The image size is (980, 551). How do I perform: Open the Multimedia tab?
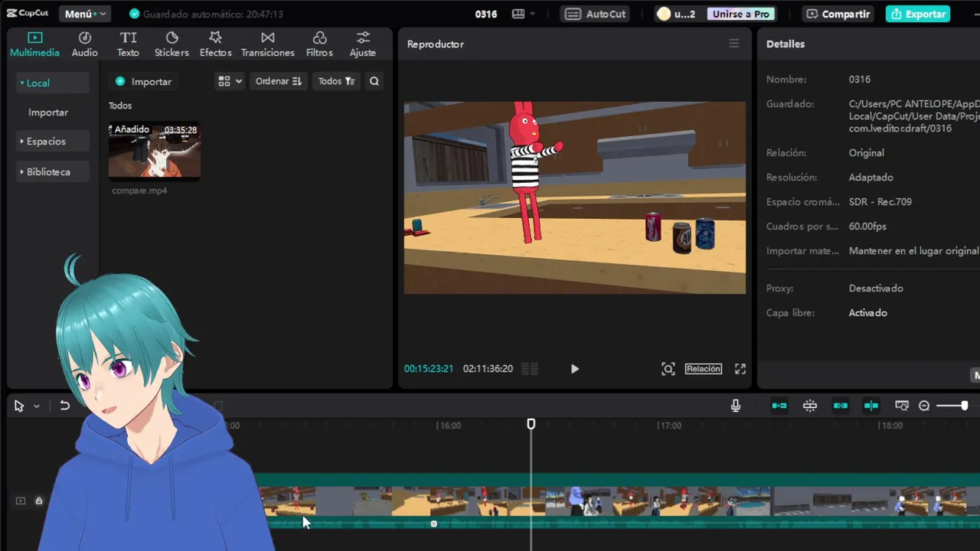[x=34, y=44]
